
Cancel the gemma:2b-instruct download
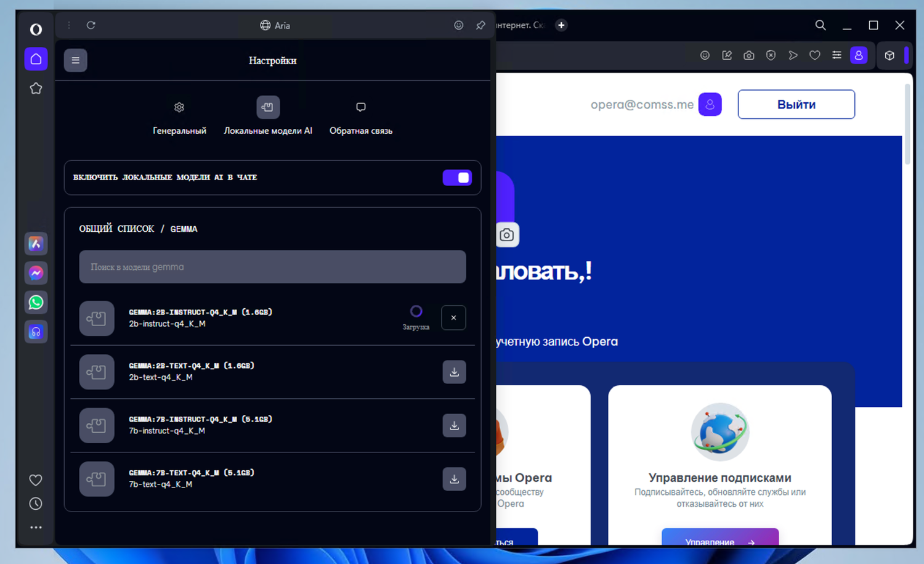coord(453,318)
